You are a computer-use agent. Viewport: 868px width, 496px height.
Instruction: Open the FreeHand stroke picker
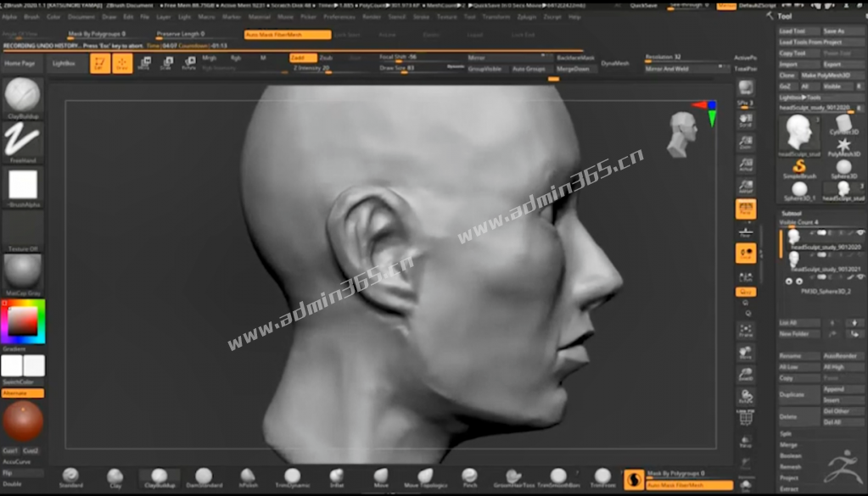[23, 142]
